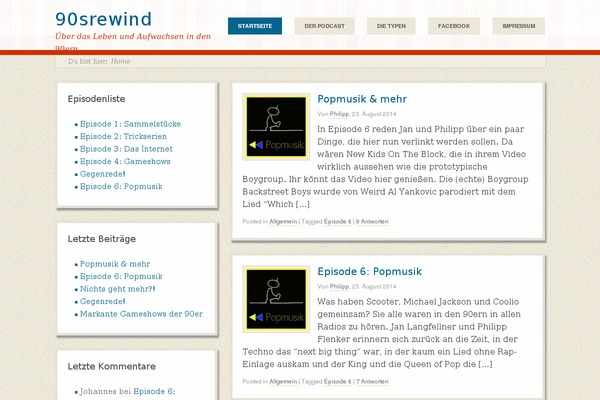Open Episode 2: Trickserien link
Image resolution: width=600 pixels, height=400 pixels.
click(123, 137)
